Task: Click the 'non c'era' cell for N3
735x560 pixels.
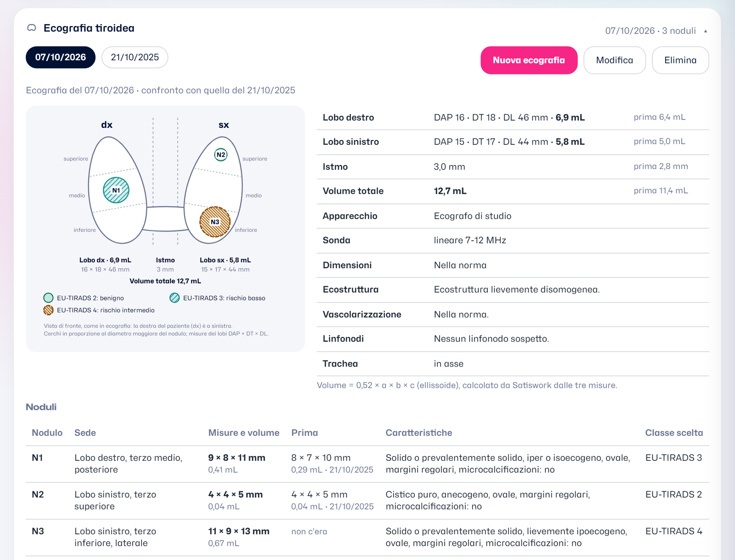Action: click(309, 532)
